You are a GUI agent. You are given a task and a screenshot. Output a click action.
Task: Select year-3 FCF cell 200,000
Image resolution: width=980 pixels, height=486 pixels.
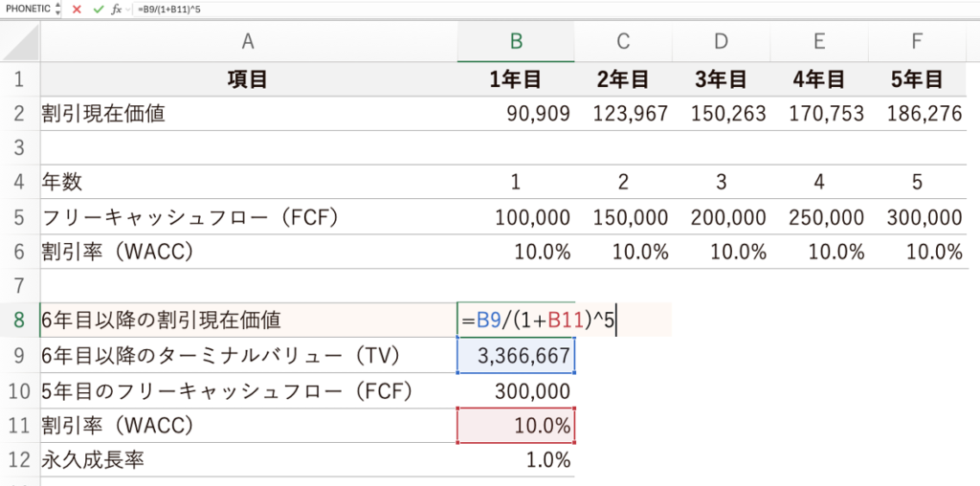tap(721, 217)
